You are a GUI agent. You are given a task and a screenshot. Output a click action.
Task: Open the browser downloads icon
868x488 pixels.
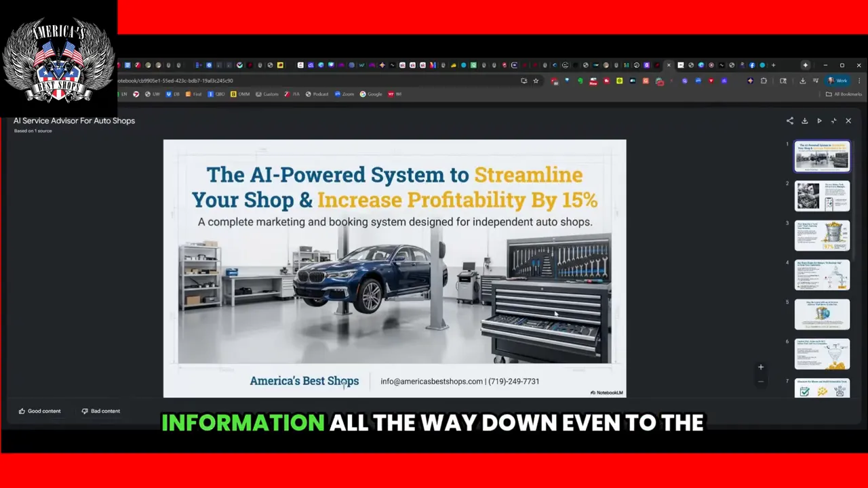[803, 81]
